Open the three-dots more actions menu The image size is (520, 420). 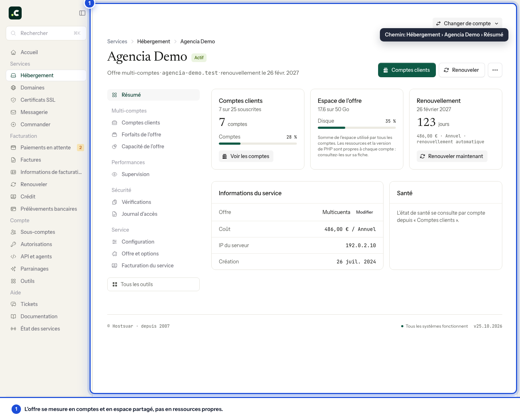(495, 70)
